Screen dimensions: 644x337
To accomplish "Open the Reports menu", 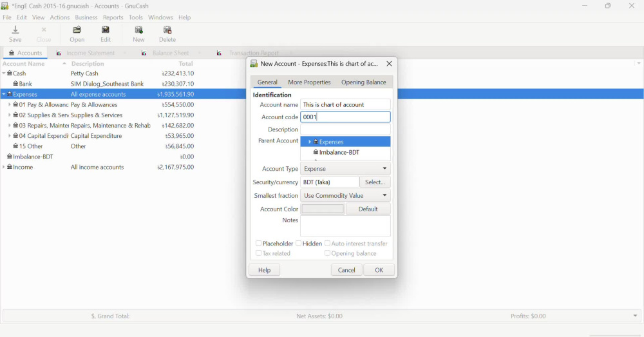I will pos(113,17).
